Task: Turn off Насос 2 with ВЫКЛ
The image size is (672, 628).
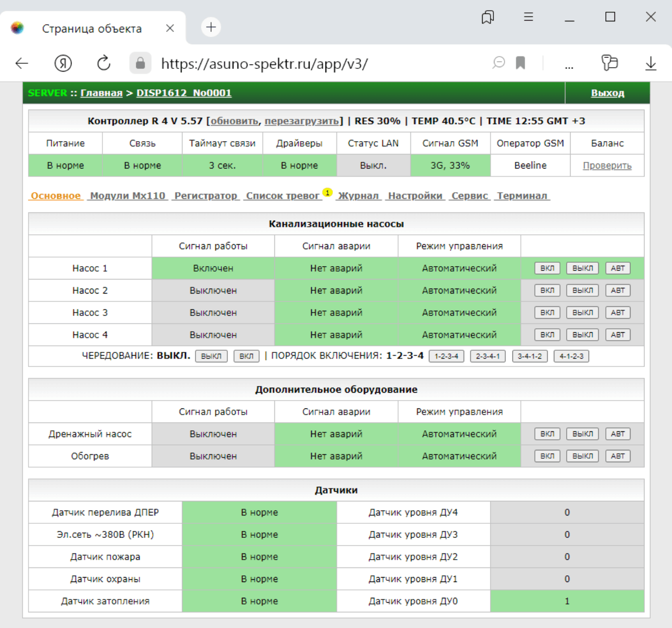Action: click(582, 290)
